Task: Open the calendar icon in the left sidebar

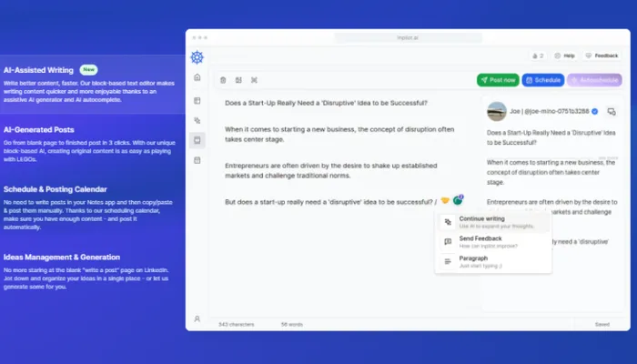Action: coord(197,159)
